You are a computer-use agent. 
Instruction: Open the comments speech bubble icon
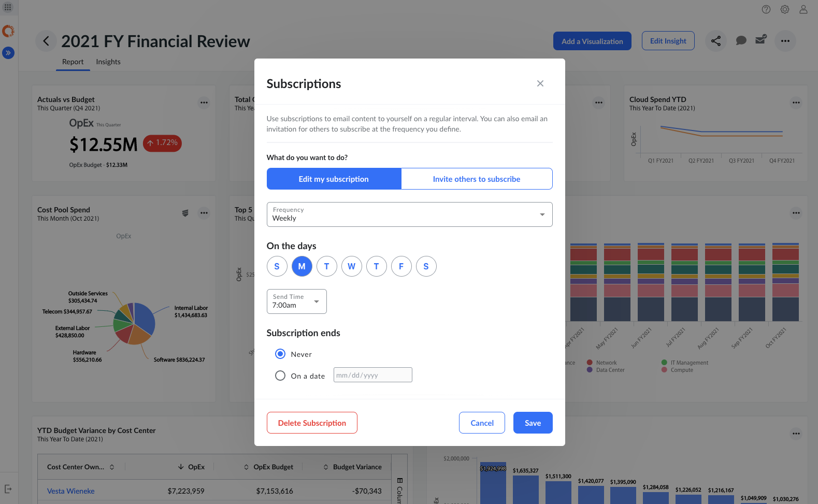741,40
